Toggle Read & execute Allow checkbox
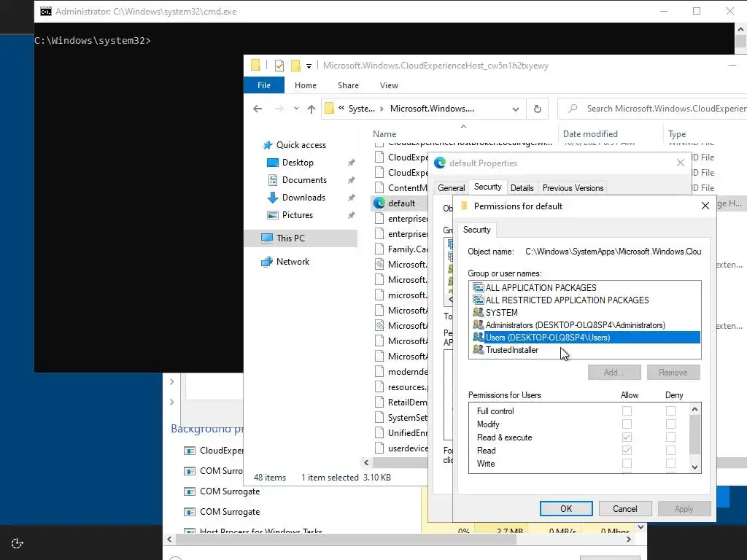 [x=627, y=437]
